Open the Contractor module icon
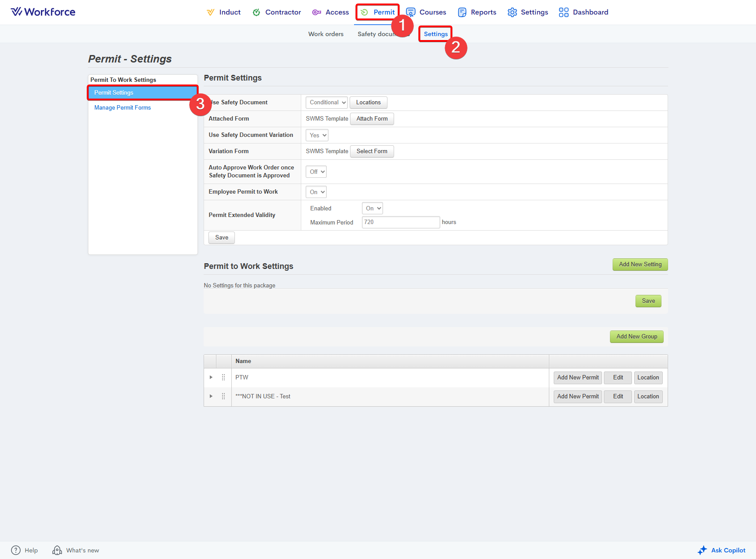756x559 pixels. [256, 12]
